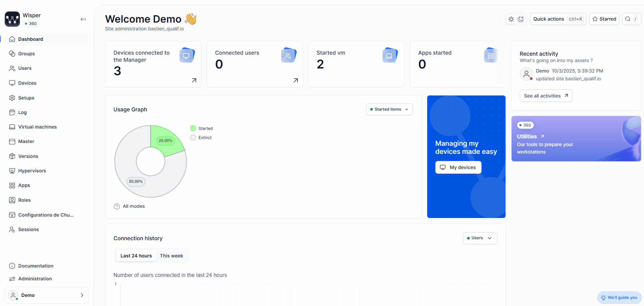Click the Users icon in sidebar

(x=12, y=68)
